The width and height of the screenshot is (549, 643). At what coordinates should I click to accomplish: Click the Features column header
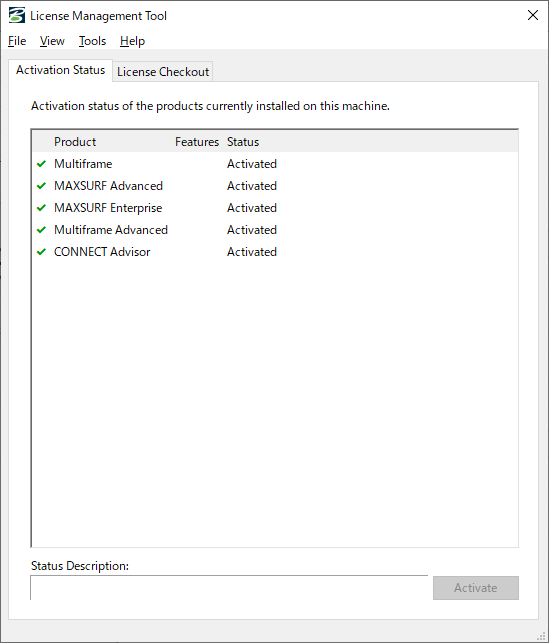[x=197, y=142]
